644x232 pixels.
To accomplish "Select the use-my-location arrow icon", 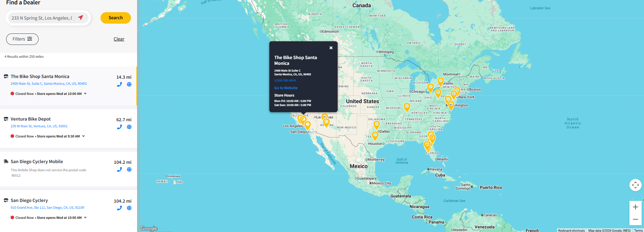I will (81, 18).
